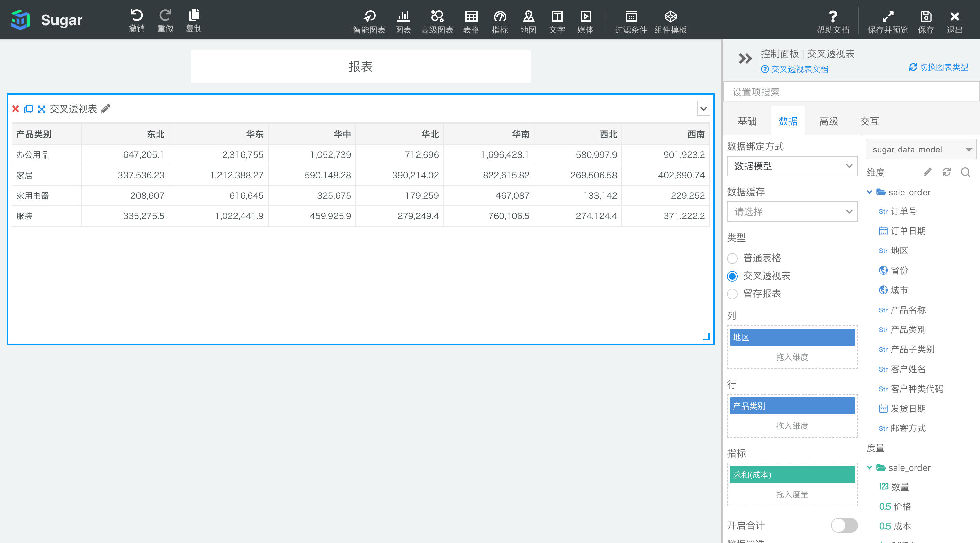Collapse the control panel with double arrows
The image size is (980, 543).
click(745, 58)
